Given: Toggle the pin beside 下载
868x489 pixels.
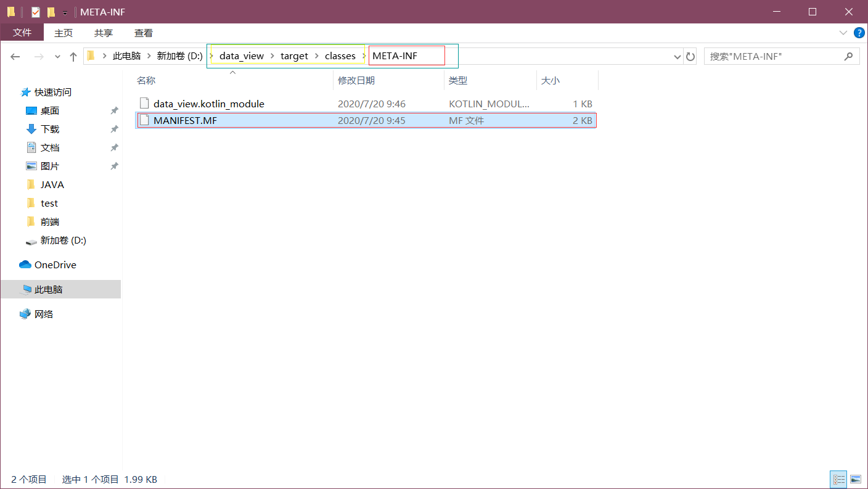Looking at the screenshot, I should 114,129.
